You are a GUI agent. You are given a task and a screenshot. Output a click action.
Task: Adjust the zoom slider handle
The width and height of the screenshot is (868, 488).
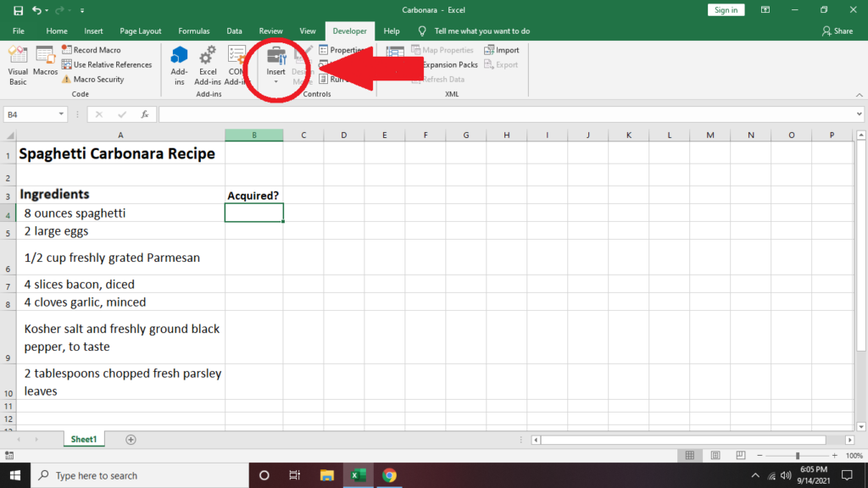tap(798, 456)
